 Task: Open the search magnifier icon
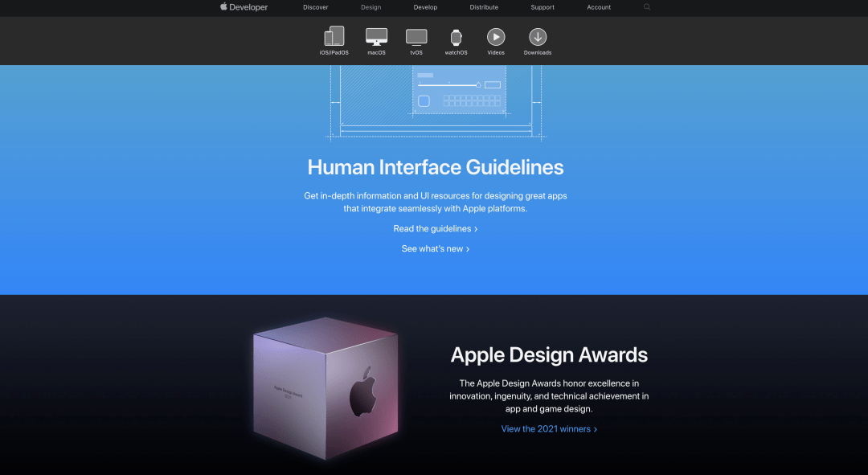coord(646,7)
